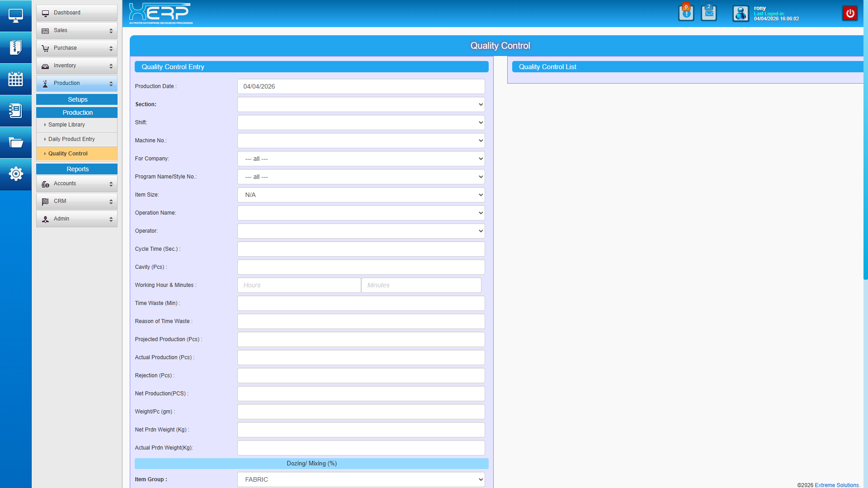Image resolution: width=868 pixels, height=488 pixels.
Task: Select Sample Library menu item
Action: point(66,125)
